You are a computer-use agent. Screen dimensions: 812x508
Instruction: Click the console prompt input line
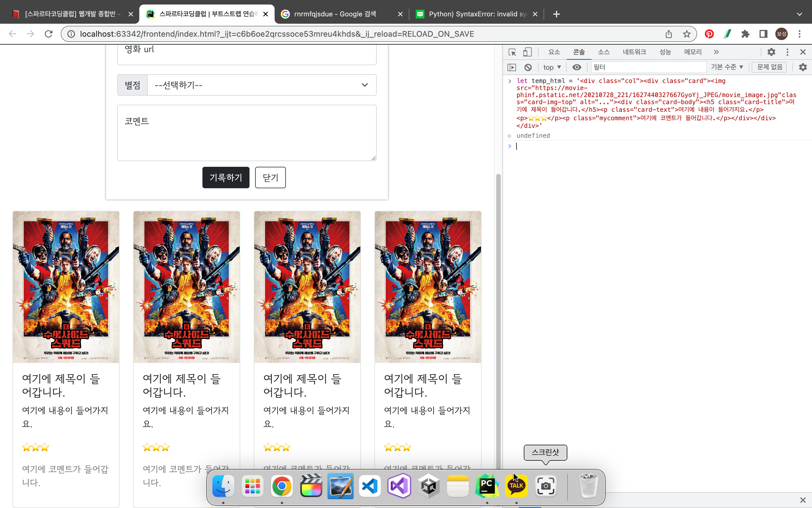661,146
